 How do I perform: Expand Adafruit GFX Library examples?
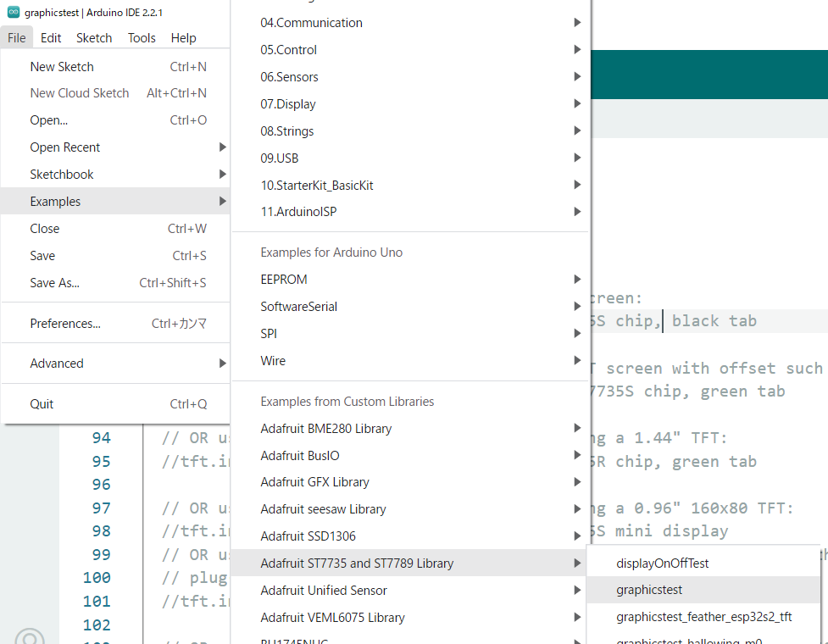point(410,482)
